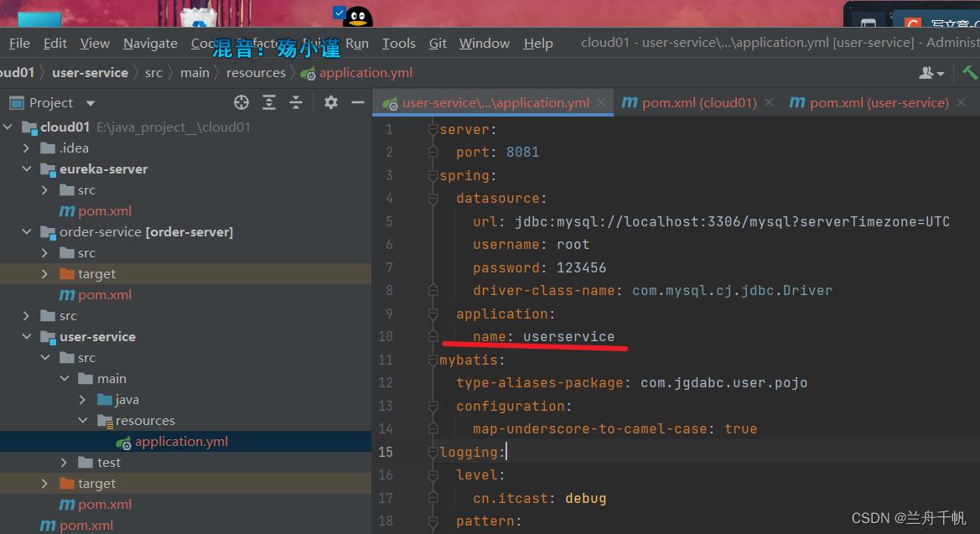Viewport: 980px width, 534px height.
Task: Click the green Build hammer icon
Action: (970, 73)
